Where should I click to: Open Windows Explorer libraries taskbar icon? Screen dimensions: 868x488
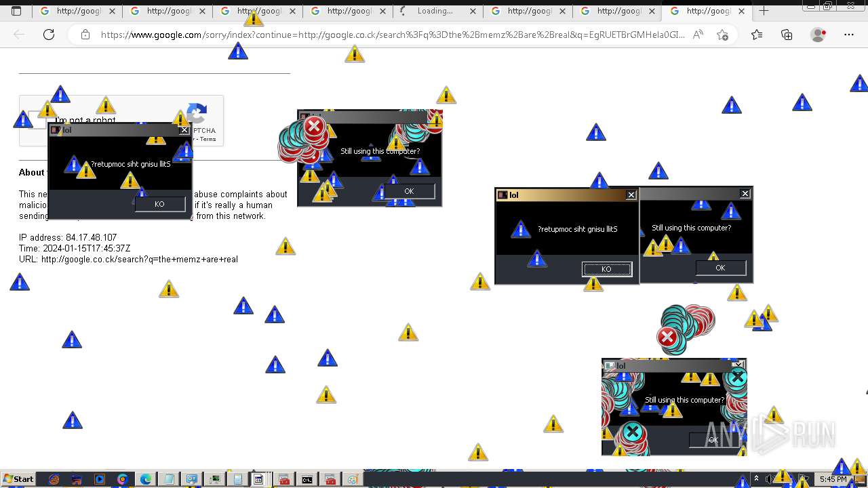point(77,479)
